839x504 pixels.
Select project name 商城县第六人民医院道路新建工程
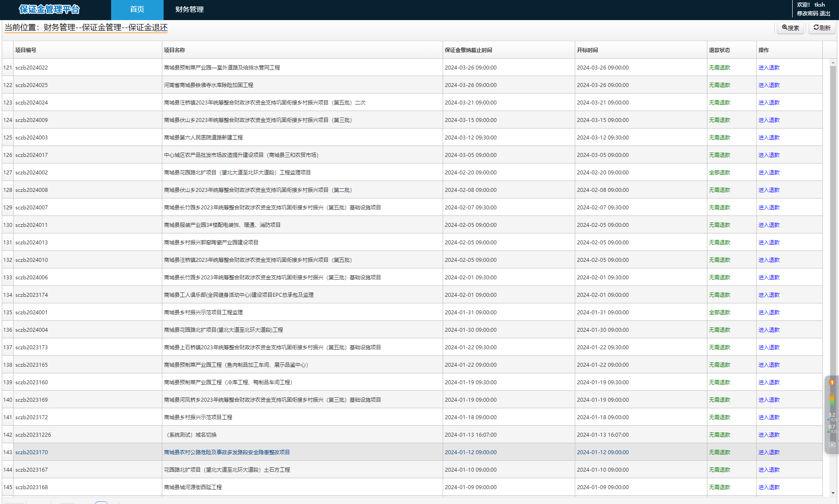[x=203, y=138]
